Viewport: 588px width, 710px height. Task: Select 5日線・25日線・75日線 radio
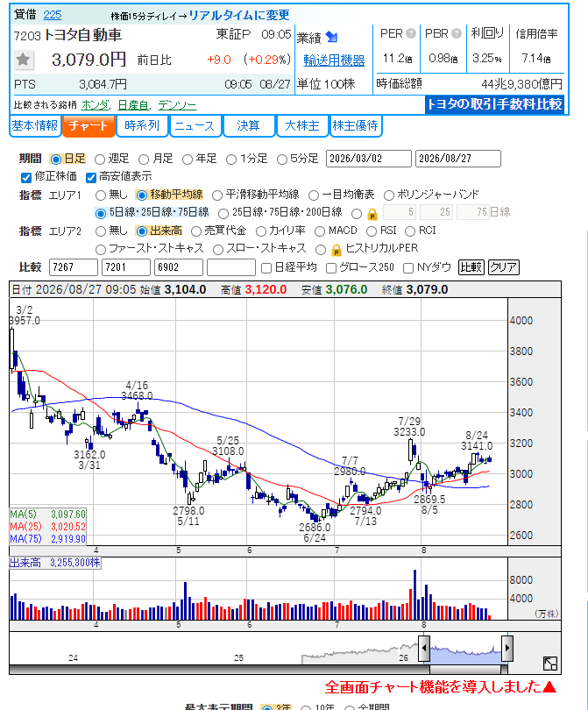[x=101, y=213]
